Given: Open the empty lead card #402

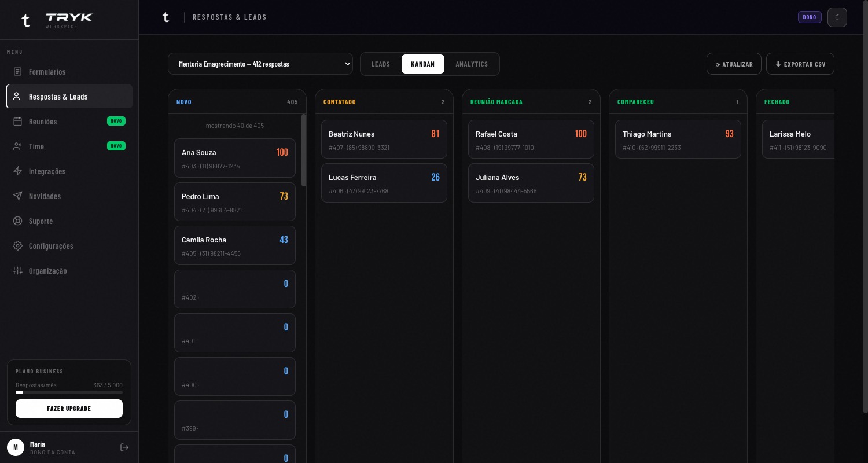Looking at the screenshot, I should 235,289.
